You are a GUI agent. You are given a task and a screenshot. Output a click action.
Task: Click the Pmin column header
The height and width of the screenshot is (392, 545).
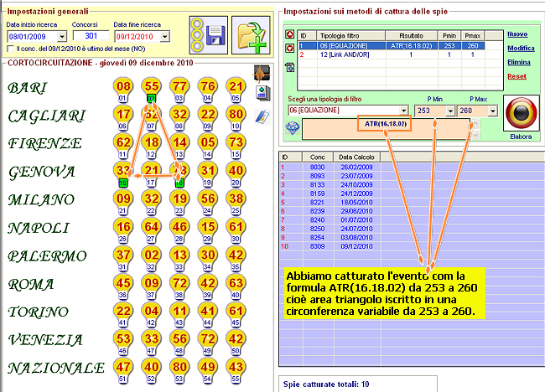449,36
